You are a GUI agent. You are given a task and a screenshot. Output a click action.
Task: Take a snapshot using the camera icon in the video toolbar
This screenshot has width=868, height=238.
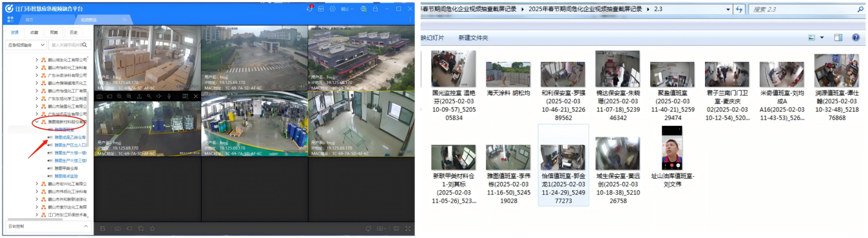pos(99,96)
